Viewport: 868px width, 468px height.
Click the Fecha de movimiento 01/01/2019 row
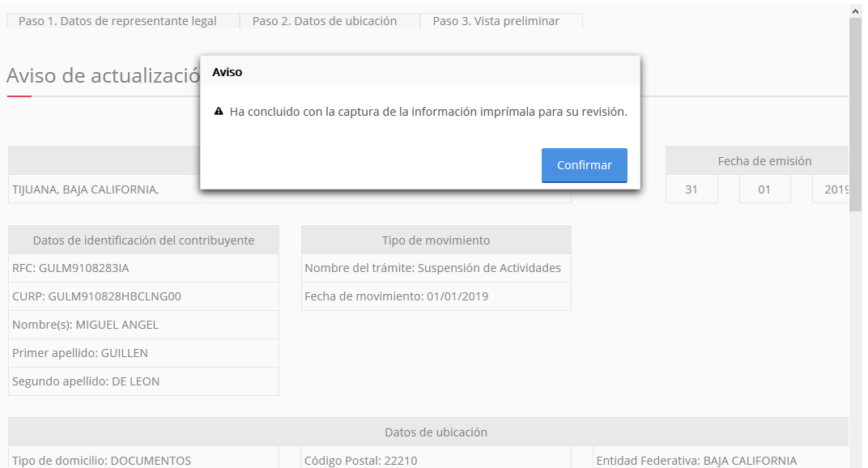point(436,296)
